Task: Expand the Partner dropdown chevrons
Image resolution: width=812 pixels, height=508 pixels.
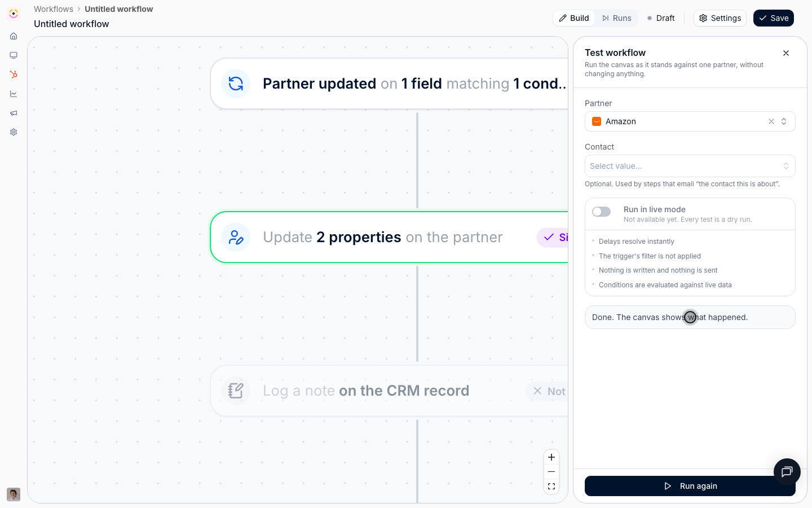Action: coord(784,121)
